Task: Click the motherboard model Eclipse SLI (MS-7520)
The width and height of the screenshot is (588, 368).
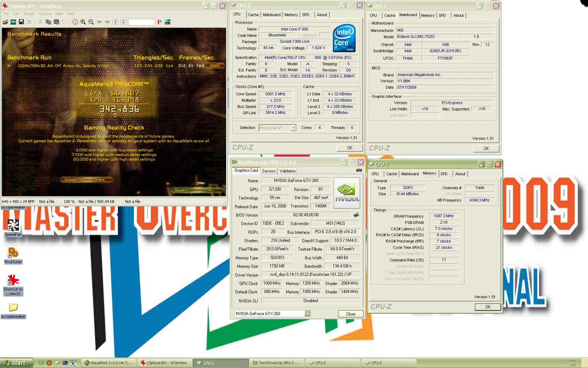Action: (427, 36)
